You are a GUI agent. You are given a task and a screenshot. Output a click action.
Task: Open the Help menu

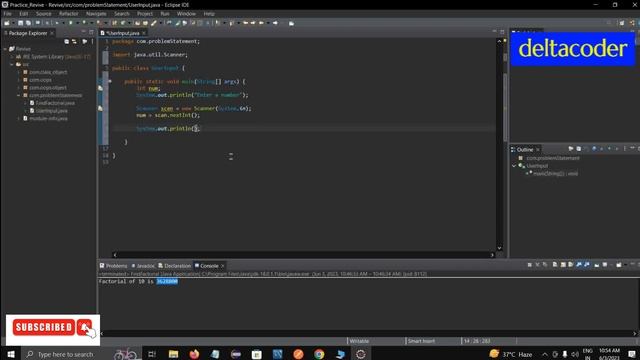coord(209,13)
